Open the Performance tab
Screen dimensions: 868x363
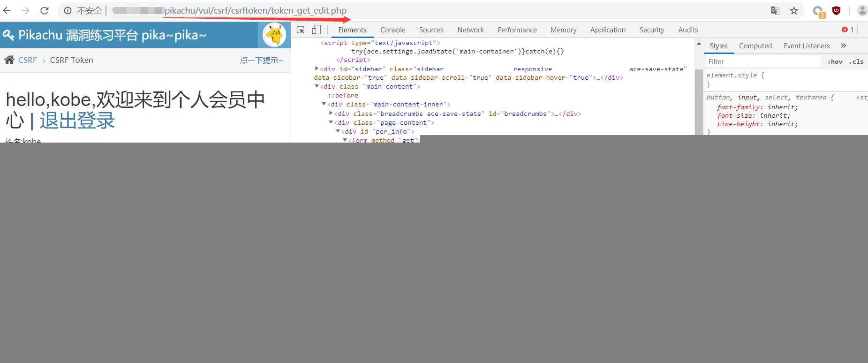tap(517, 30)
